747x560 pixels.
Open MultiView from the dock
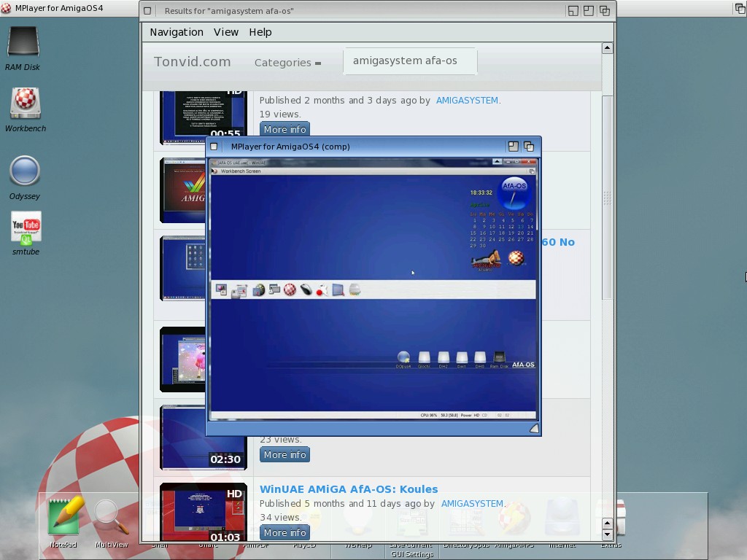tap(112, 518)
